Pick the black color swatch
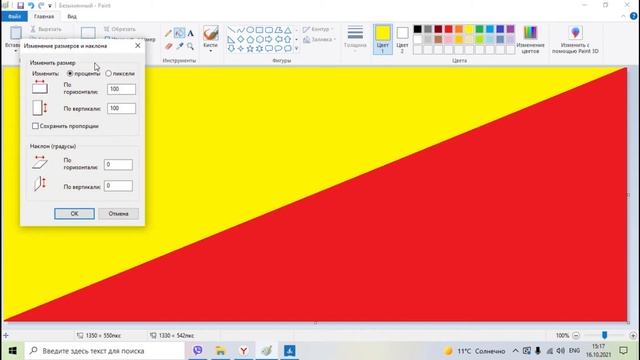 pyautogui.click(x=418, y=29)
